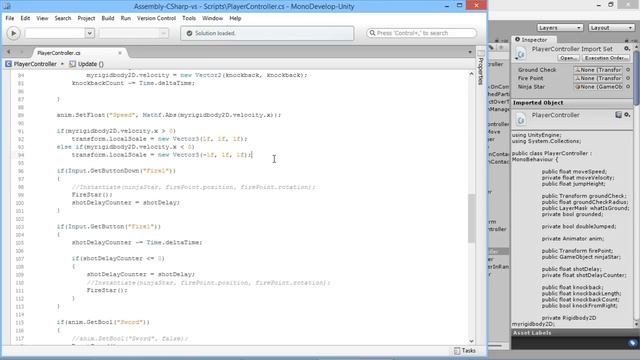Click line number 103 in the gutter
Image resolution: width=640 pixels, height=360 pixels.
click(19, 227)
